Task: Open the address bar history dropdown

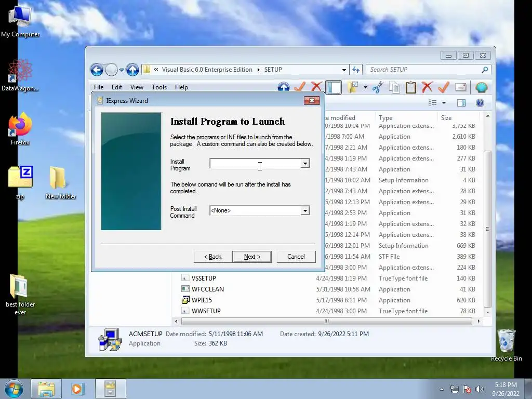Action: click(344, 70)
